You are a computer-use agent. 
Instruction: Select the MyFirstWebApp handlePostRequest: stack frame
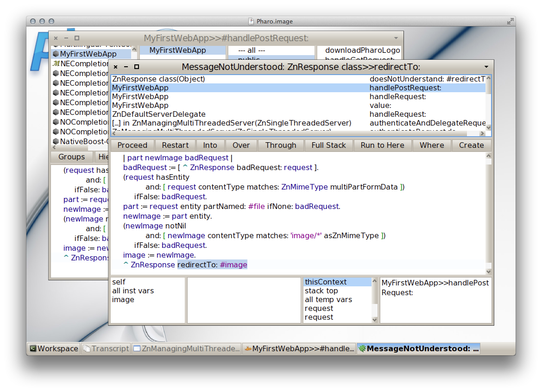point(298,88)
